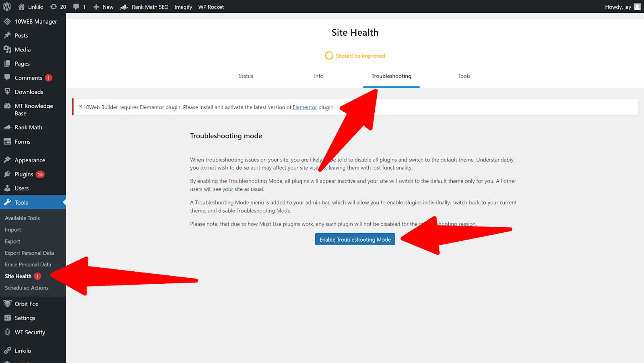Click the updates icon showing 20

(54, 7)
